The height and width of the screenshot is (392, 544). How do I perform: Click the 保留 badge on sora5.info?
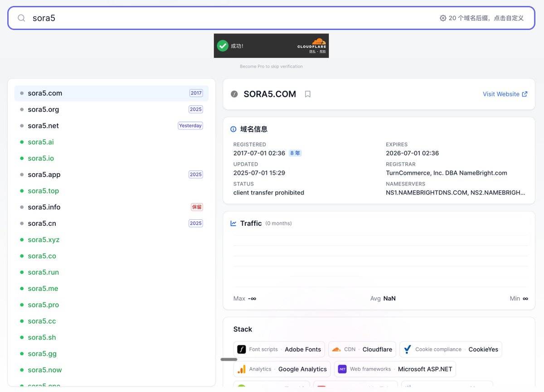click(x=197, y=208)
